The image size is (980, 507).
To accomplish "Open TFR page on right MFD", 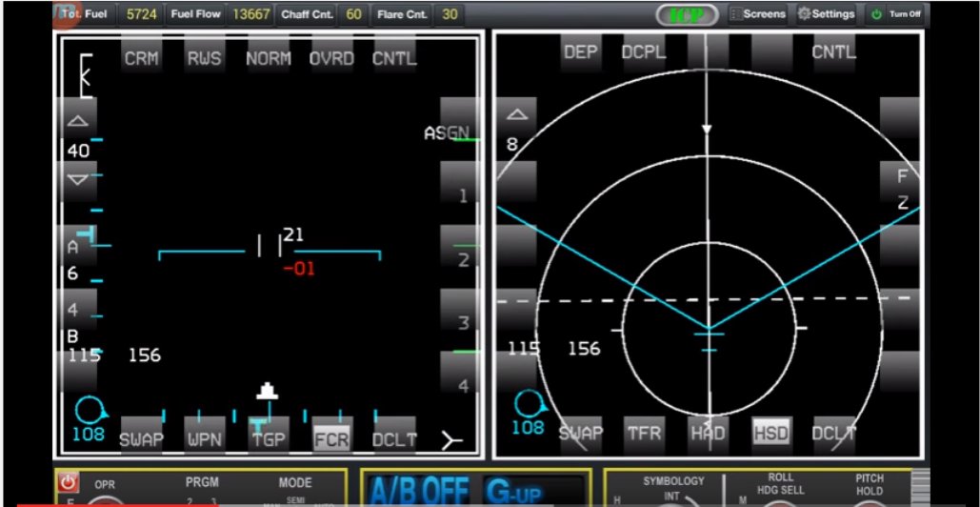I will click(644, 433).
